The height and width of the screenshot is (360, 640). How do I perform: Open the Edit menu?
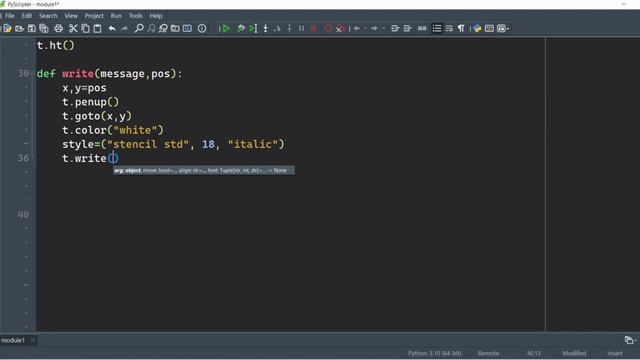pyautogui.click(x=27, y=16)
